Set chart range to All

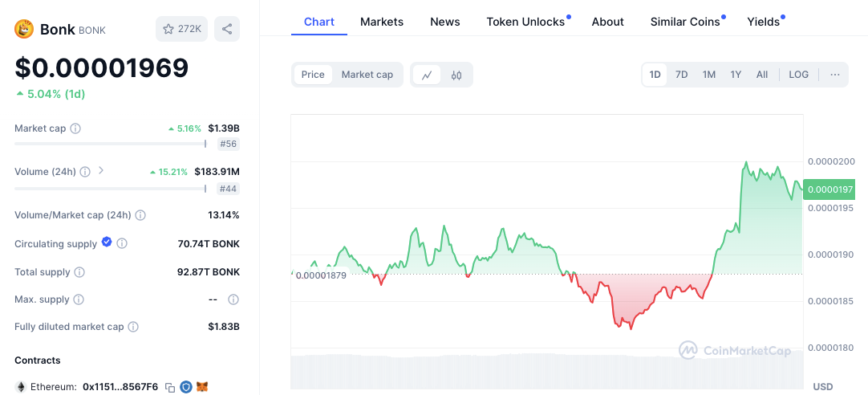tap(762, 75)
